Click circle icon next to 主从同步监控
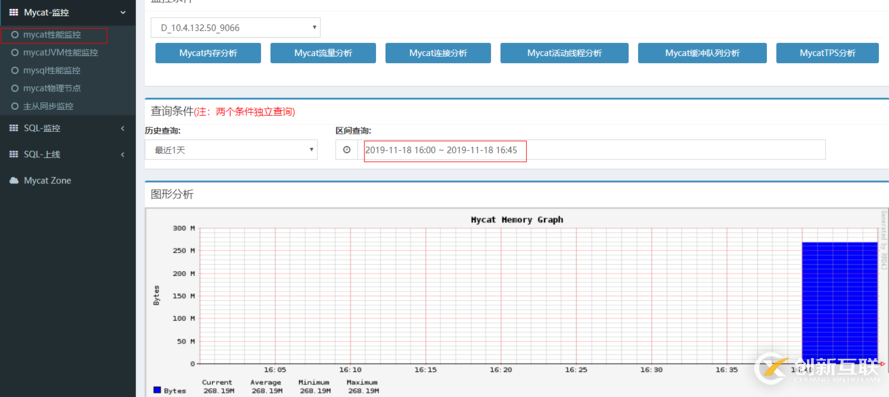Screen dimensions: 889x397 (x=15, y=106)
